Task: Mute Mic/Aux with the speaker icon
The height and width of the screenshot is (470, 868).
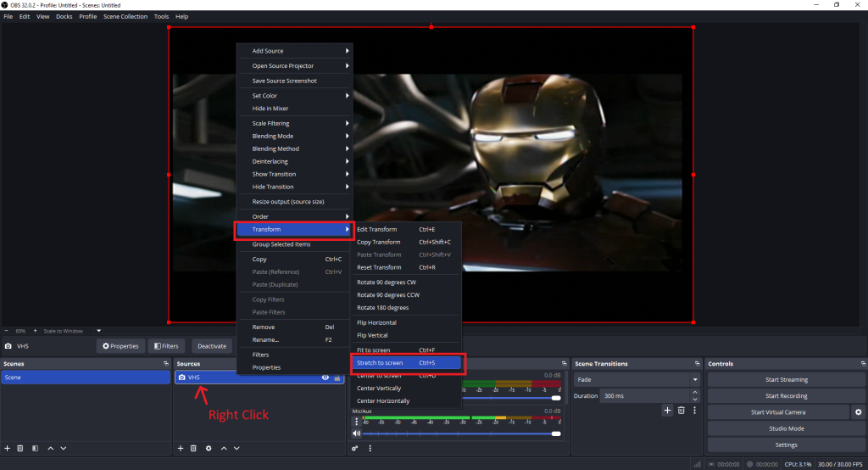Action: pos(357,434)
